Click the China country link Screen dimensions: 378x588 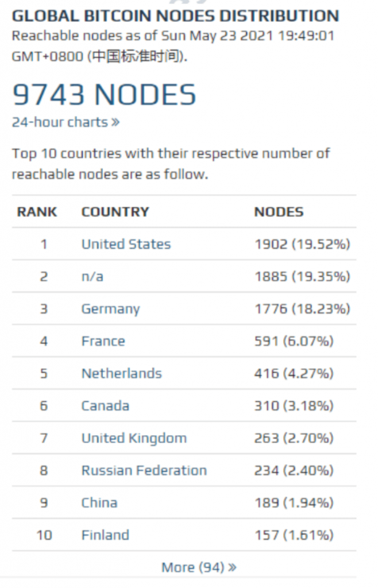pyautogui.click(x=99, y=502)
